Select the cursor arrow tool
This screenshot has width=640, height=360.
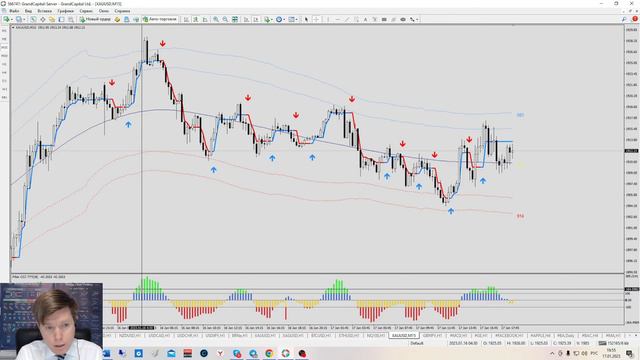click(x=306, y=19)
